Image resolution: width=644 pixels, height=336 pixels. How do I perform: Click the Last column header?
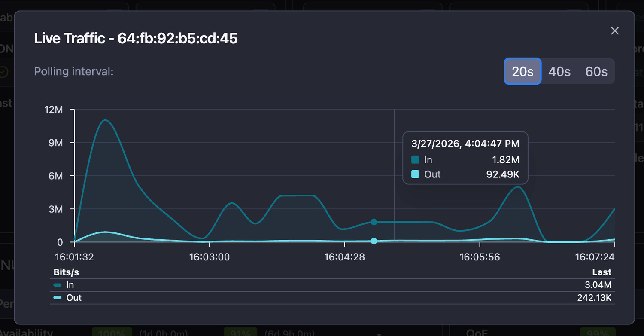601,272
